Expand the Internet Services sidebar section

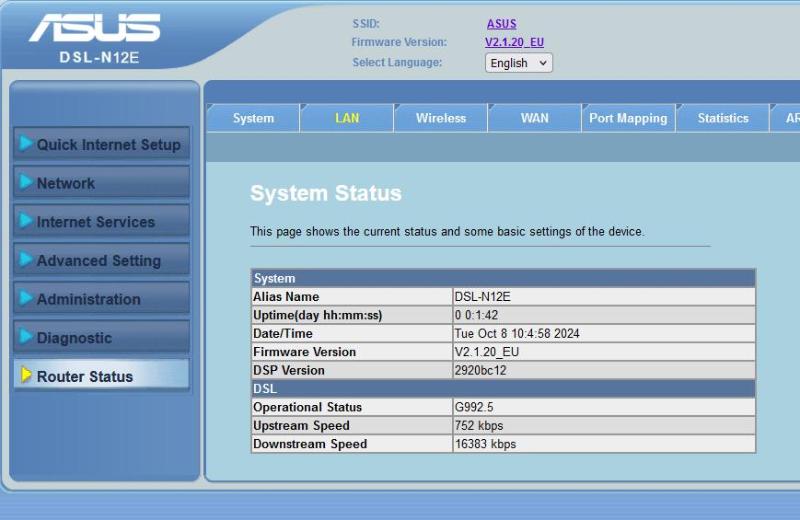96,222
